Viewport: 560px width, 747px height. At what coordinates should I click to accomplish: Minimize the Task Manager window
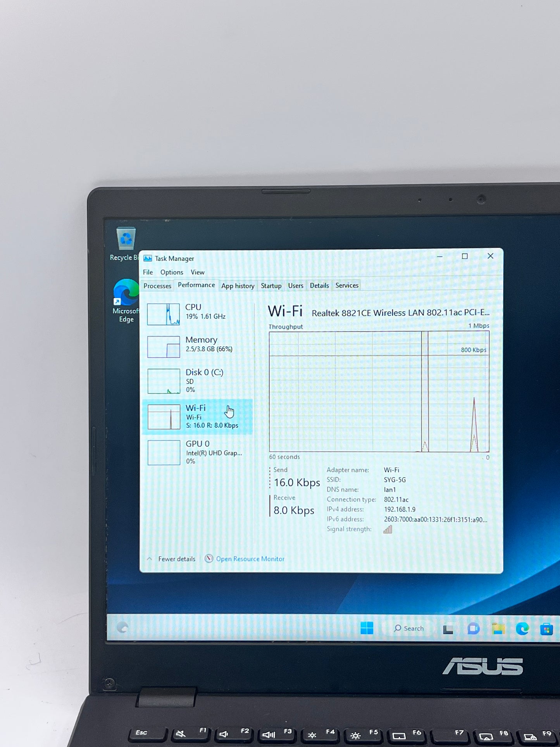point(439,257)
